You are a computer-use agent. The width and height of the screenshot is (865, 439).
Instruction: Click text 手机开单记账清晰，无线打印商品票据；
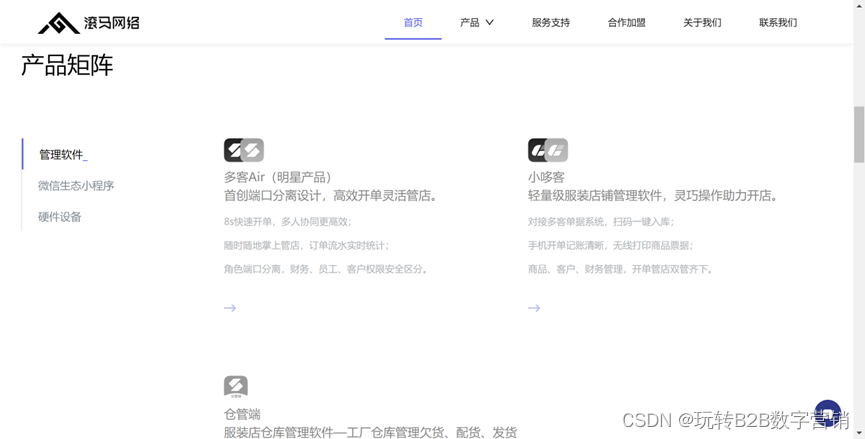pos(611,245)
